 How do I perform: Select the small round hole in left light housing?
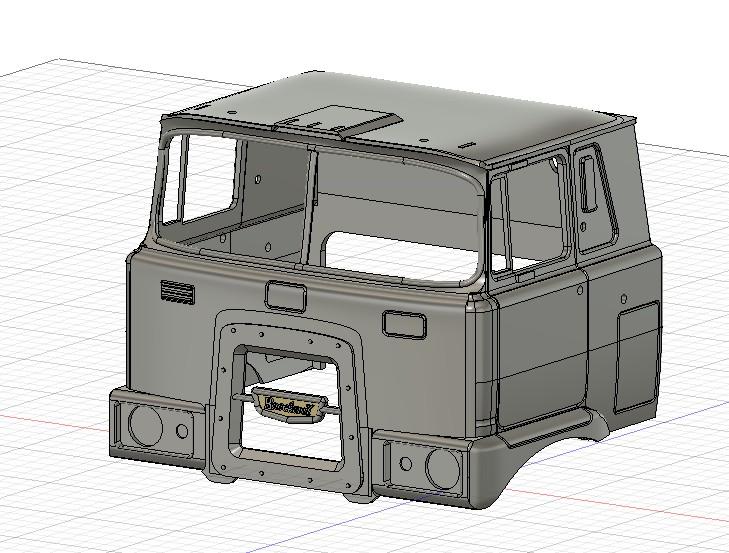tap(182, 432)
